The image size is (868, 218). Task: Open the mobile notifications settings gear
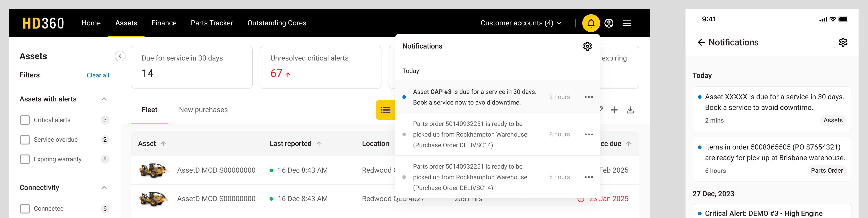tap(843, 42)
